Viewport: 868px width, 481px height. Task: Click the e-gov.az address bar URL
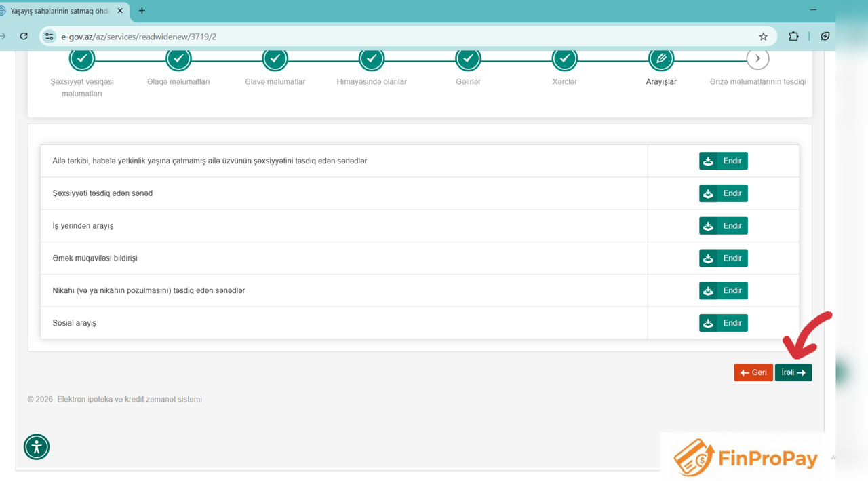point(138,37)
